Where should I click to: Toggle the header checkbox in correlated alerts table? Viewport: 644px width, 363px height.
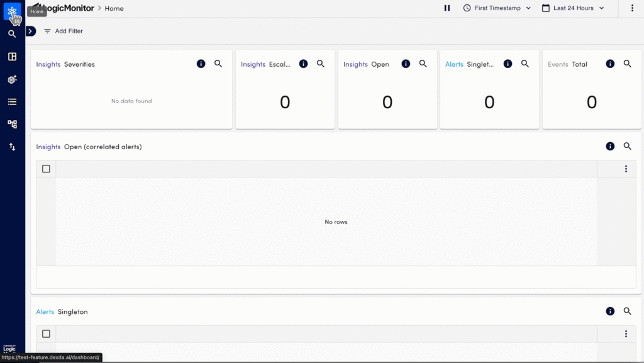coord(46,169)
